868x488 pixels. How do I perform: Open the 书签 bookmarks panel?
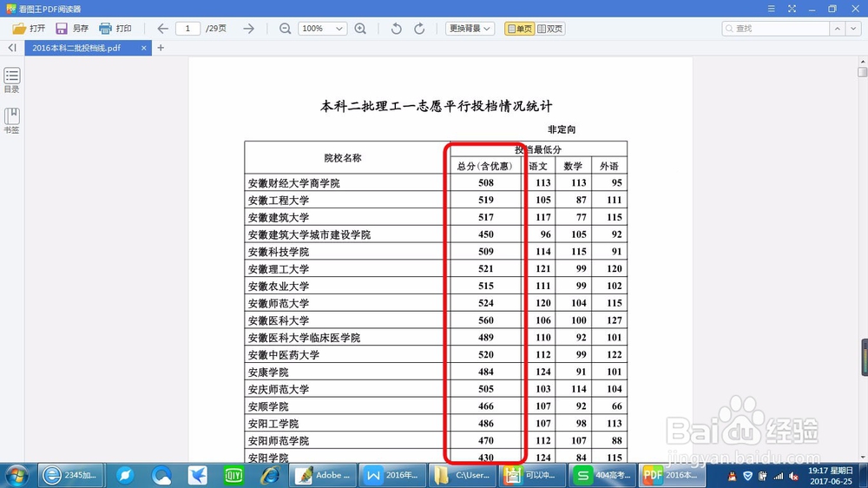(x=11, y=120)
